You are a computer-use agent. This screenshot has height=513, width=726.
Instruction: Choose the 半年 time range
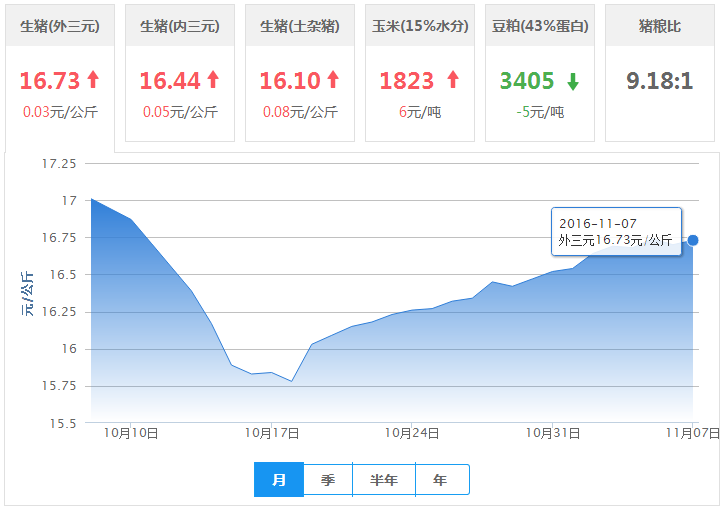pos(384,480)
